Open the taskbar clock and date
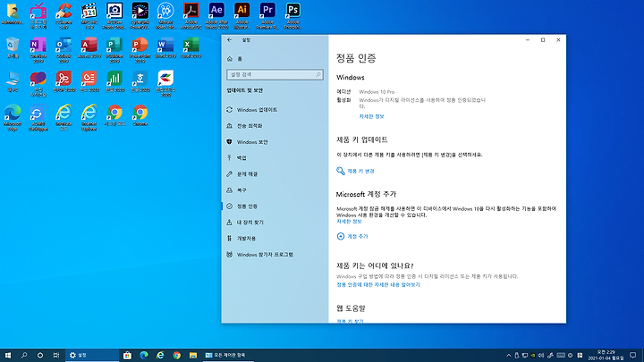This screenshot has height=362, width=644. point(606,356)
